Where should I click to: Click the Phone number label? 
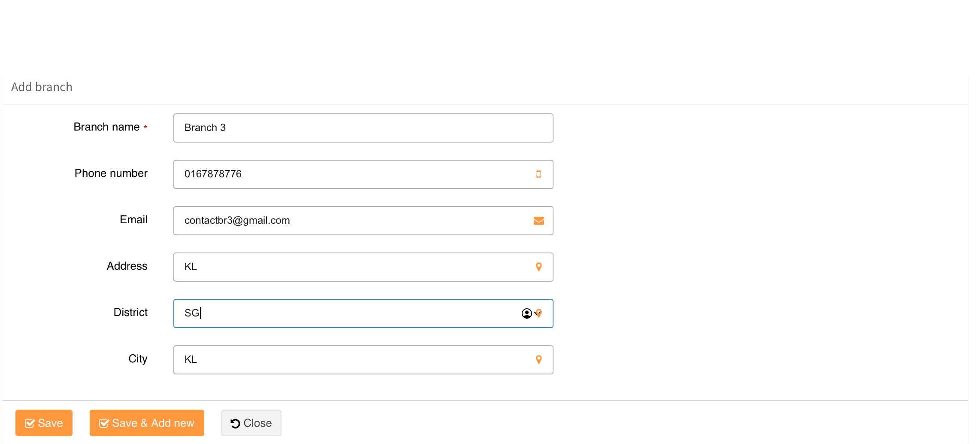(111, 173)
